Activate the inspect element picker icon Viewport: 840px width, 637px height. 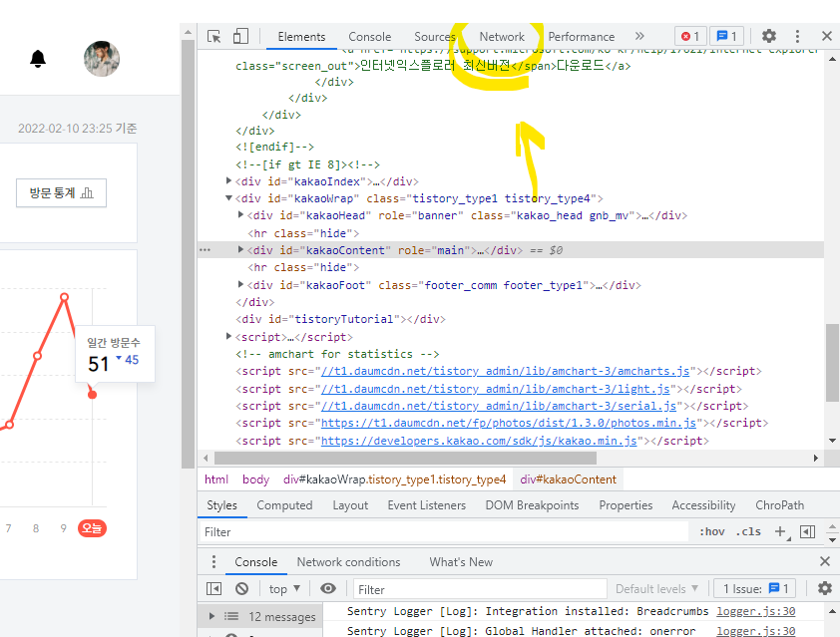click(x=214, y=37)
